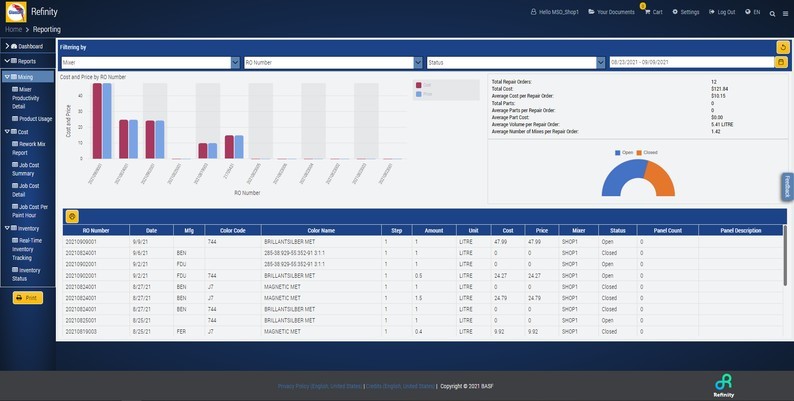
Task: Open Job Cost Summary report
Action: pyautogui.click(x=26, y=169)
